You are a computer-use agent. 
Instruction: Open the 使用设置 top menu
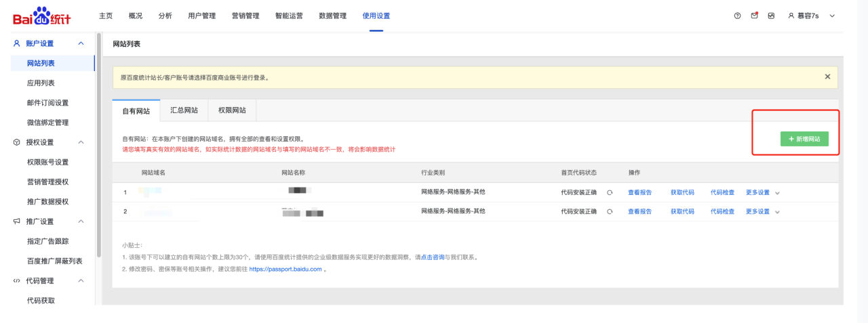pos(376,16)
